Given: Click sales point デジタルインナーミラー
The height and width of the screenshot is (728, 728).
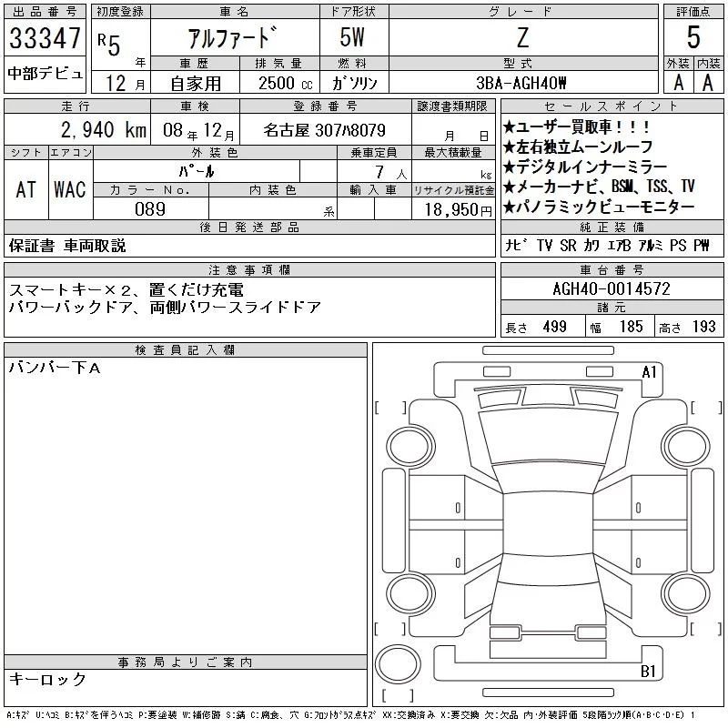Looking at the screenshot, I should tap(585, 167).
